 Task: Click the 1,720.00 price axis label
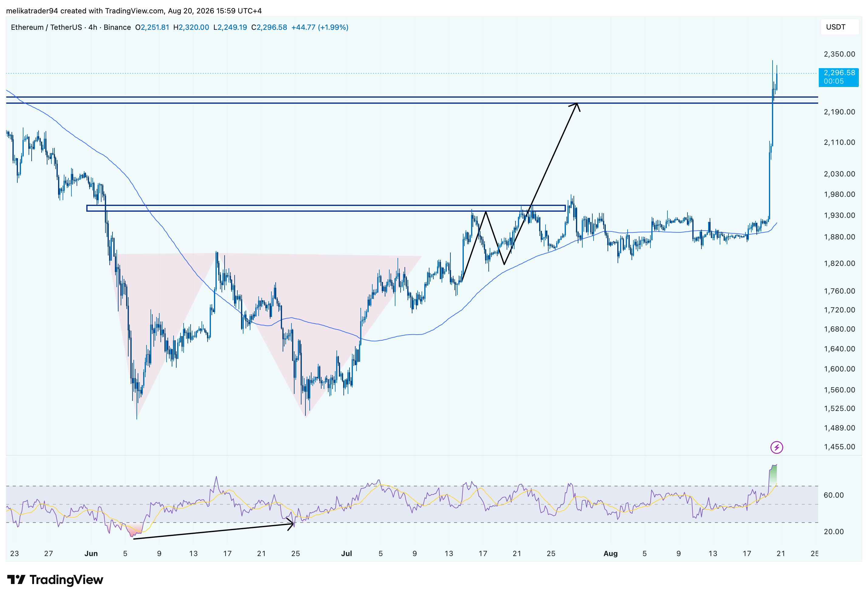click(x=839, y=310)
